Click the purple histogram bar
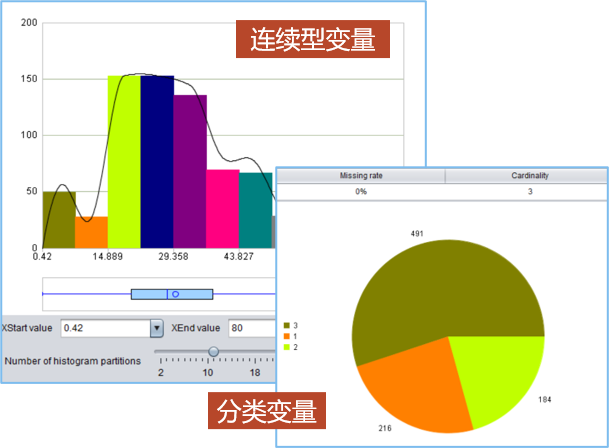Image resolution: width=609 pixels, height=448 pixels. click(x=190, y=171)
